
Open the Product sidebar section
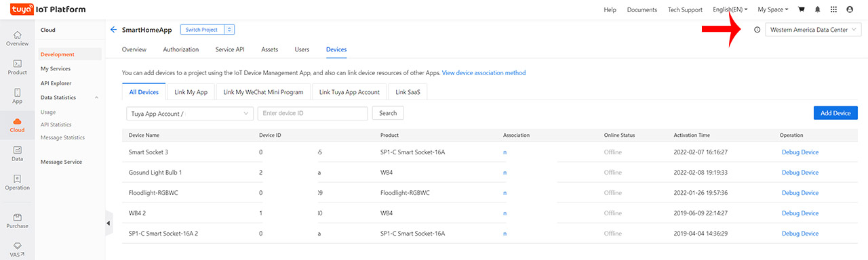point(17,66)
